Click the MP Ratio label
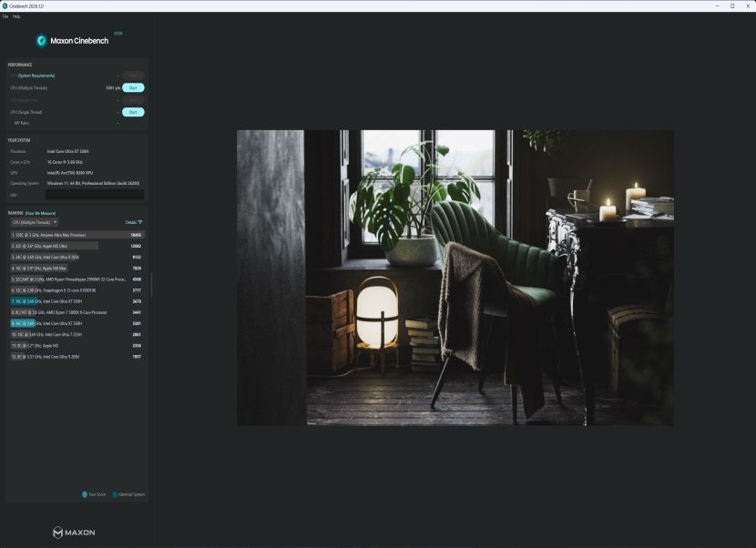The width and height of the screenshot is (756, 548). [x=22, y=123]
